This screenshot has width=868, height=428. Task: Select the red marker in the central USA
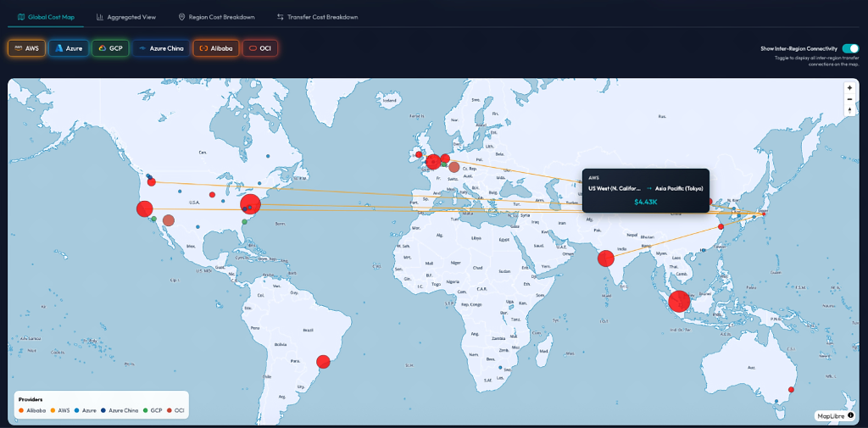coord(212,194)
